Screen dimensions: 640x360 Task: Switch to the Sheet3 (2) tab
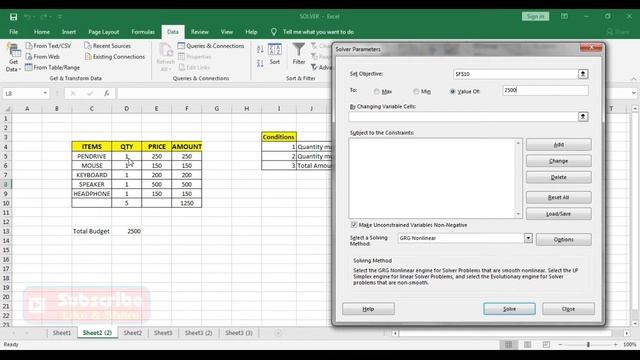coord(198,333)
